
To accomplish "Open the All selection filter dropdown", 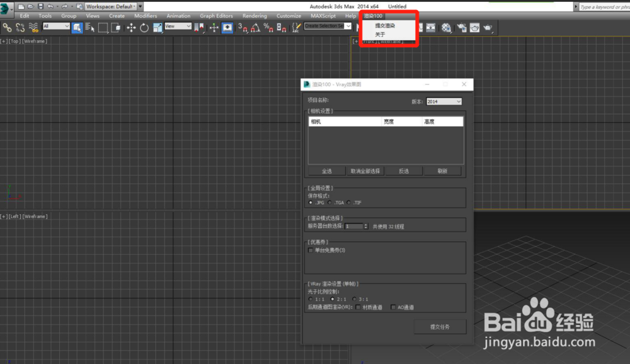I will 56,26.
